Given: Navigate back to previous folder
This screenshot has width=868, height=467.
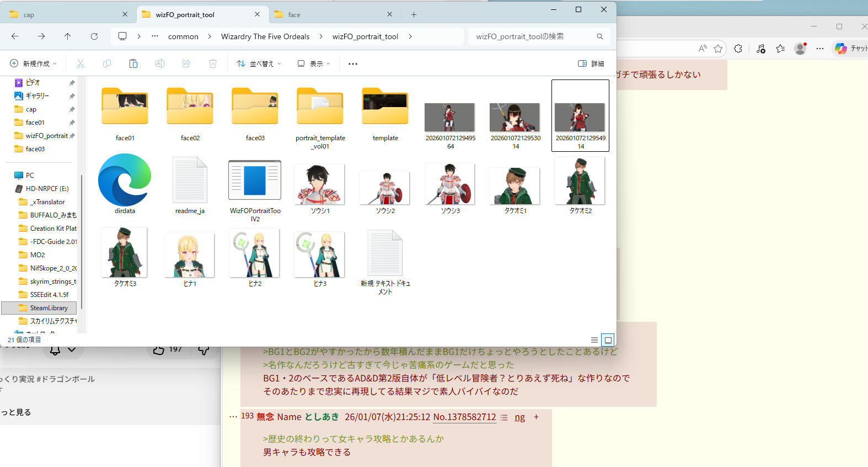Looking at the screenshot, I should (15, 36).
